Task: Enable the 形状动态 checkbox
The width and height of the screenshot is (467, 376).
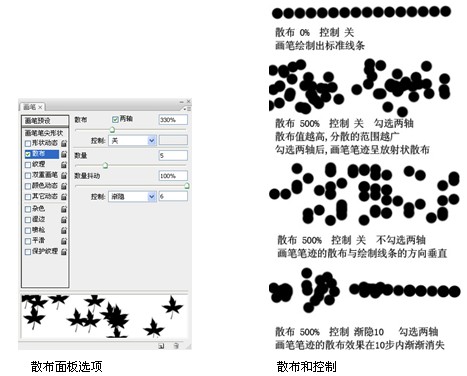Action: 28,144
